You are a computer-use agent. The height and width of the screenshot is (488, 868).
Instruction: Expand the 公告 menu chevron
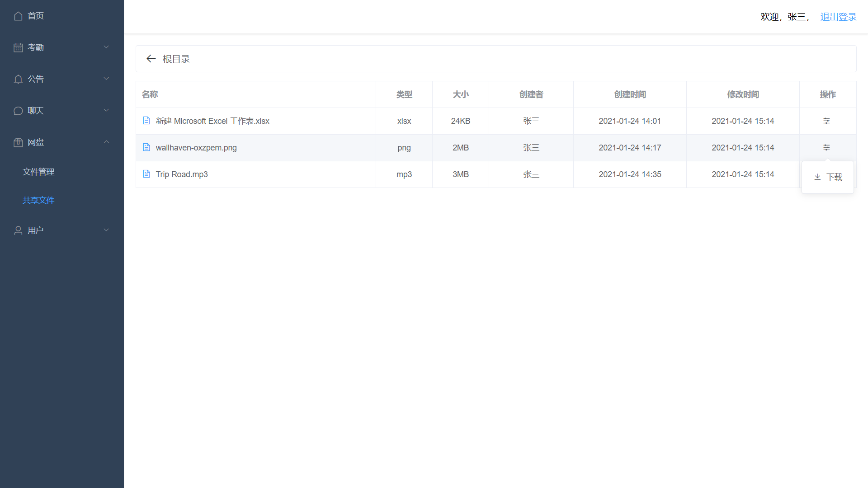pyautogui.click(x=106, y=79)
